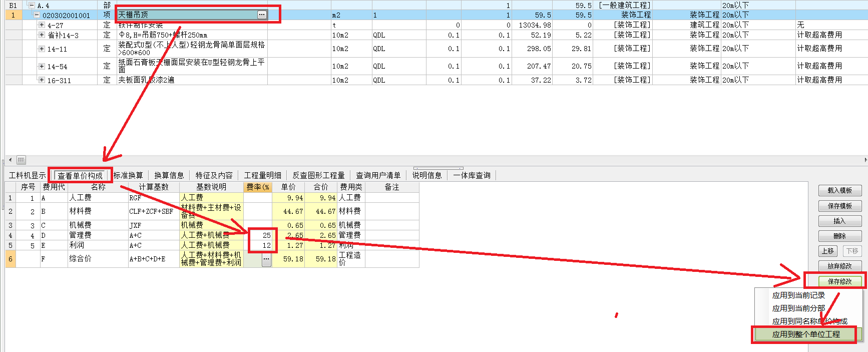The image size is (868, 352).
Task: Expand quota row 4-27
Action: tap(42, 25)
